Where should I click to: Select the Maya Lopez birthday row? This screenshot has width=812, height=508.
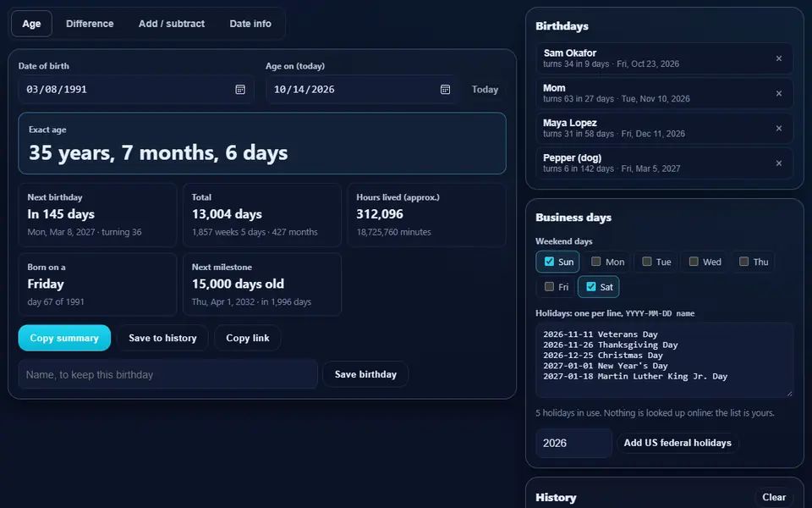665,128
